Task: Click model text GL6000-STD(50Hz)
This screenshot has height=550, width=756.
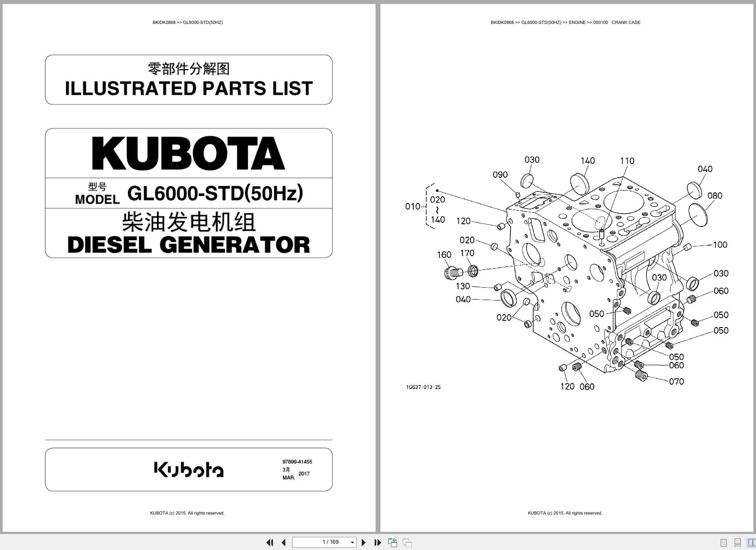Action: [215, 193]
